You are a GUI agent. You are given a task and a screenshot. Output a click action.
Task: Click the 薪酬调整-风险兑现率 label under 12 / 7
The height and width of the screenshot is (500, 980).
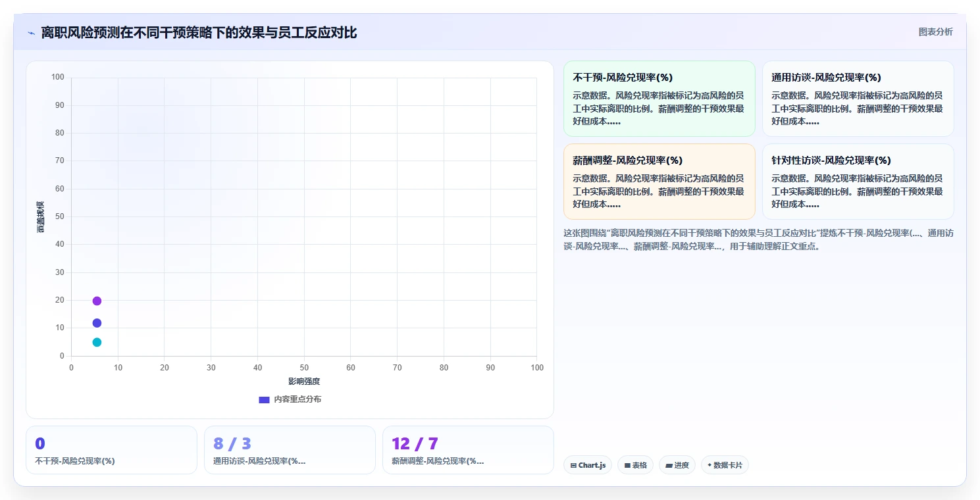point(438,461)
